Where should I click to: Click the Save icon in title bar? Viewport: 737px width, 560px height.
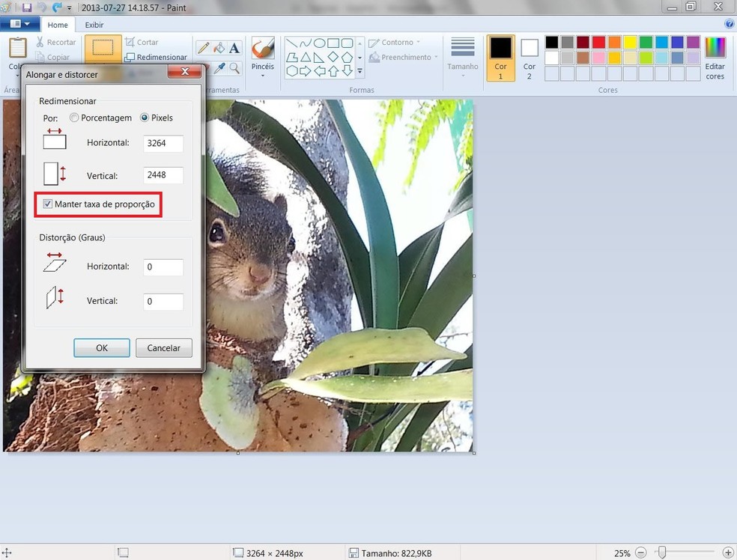[27, 7]
